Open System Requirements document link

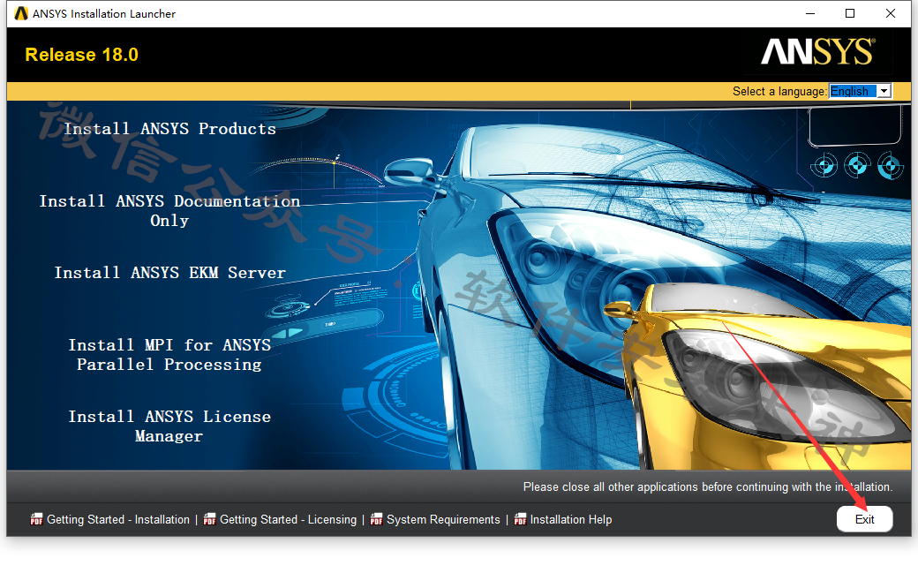pyautogui.click(x=443, y=519)
